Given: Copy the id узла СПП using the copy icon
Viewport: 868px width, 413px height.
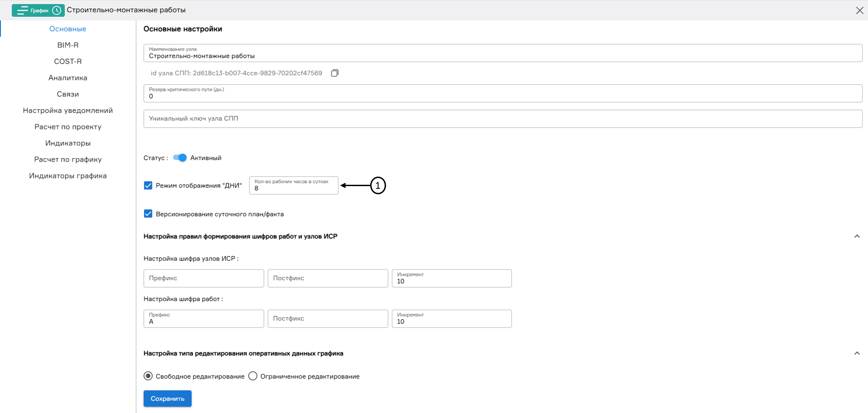Looking at the screenshot, I should pyautogui.click(x=335, y=72).
